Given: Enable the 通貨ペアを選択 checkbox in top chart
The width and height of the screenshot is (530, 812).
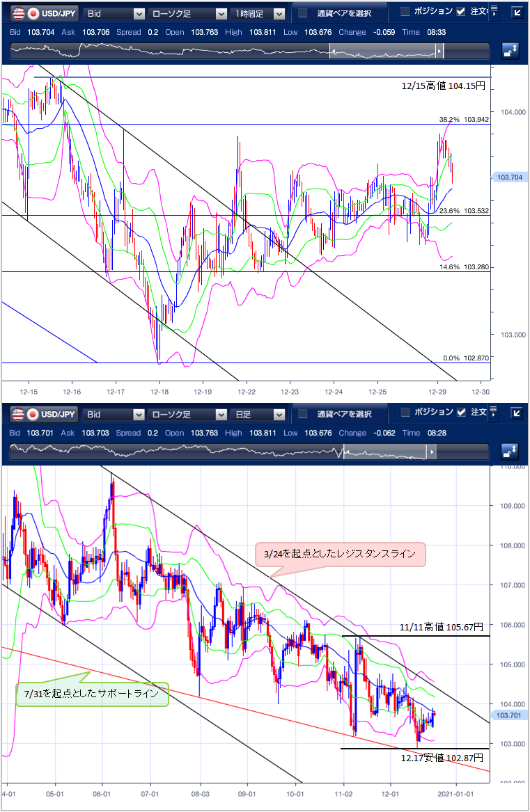Looking at the screenshot, I should [x=303, y=13].
